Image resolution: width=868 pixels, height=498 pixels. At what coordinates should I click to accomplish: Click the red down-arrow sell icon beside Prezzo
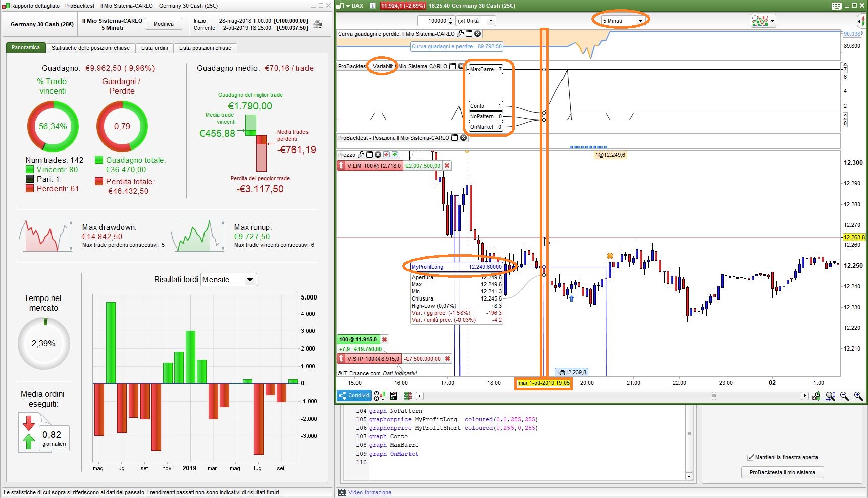tap(386, 155)
